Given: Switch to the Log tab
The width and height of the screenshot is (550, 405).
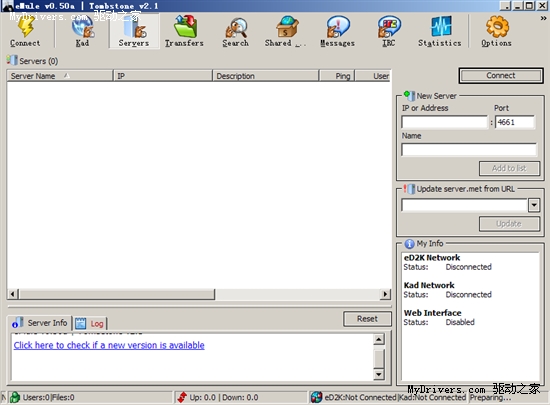Looking at the screenshot, I should (90, 323).
